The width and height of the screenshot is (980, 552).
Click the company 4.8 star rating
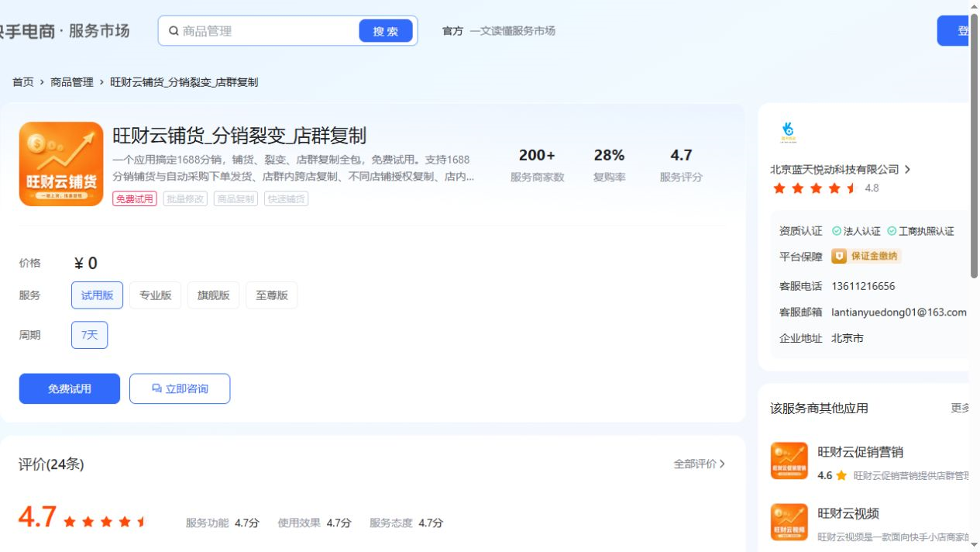click(815, 188)
